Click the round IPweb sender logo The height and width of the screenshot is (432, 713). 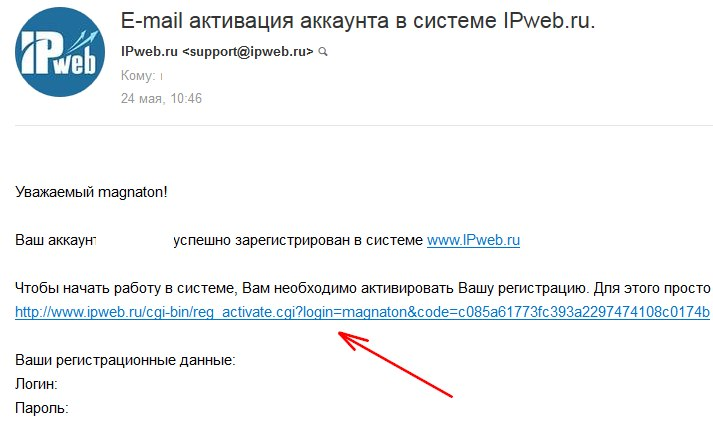[60, 52]
